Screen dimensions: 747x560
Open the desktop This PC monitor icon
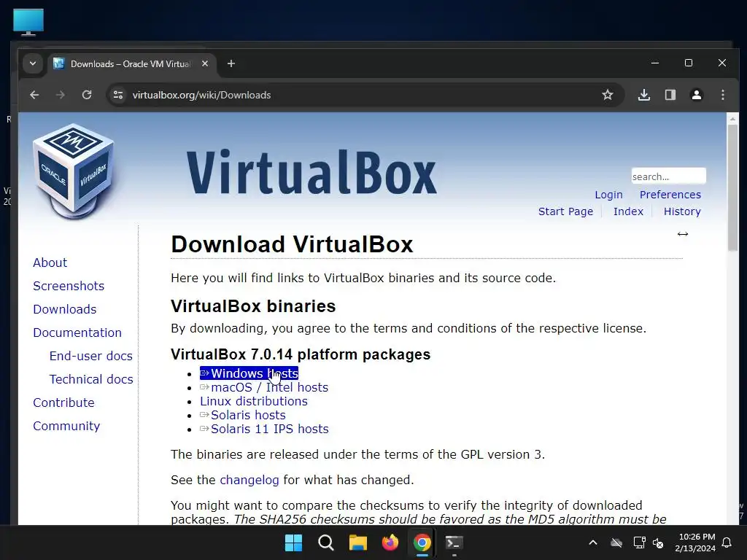(x=28, y=22)
